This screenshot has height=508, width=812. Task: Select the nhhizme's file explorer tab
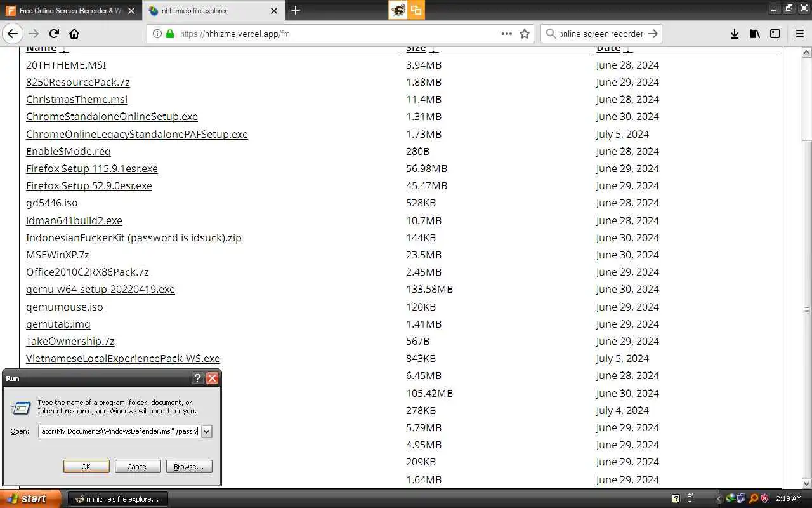pos(213,11)
